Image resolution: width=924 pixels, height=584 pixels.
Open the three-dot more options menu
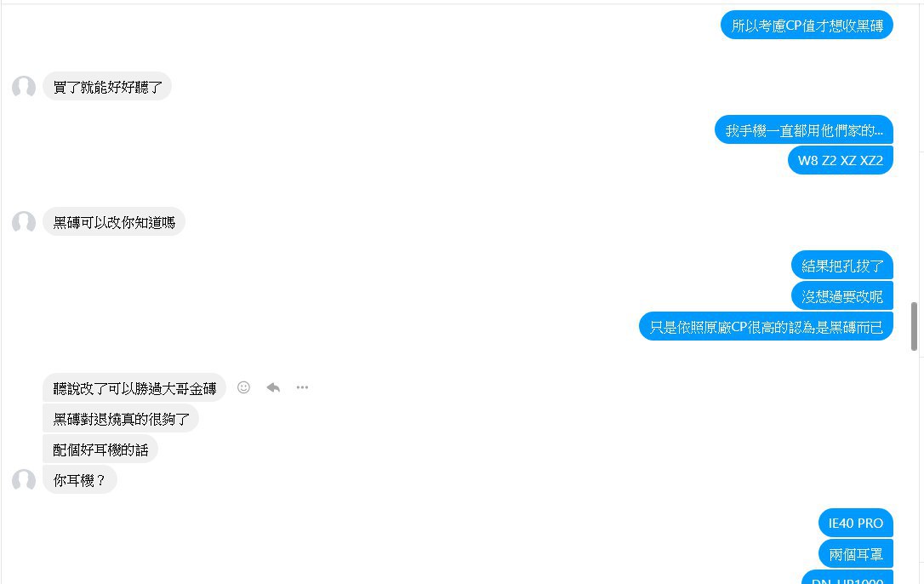302,387
